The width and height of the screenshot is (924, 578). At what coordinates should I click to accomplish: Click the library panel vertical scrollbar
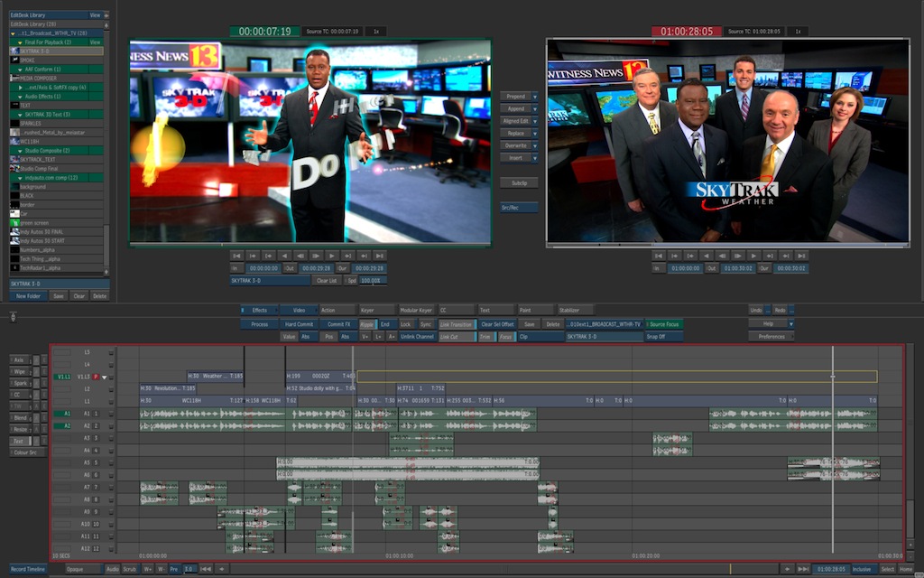[x=106, y=246]
